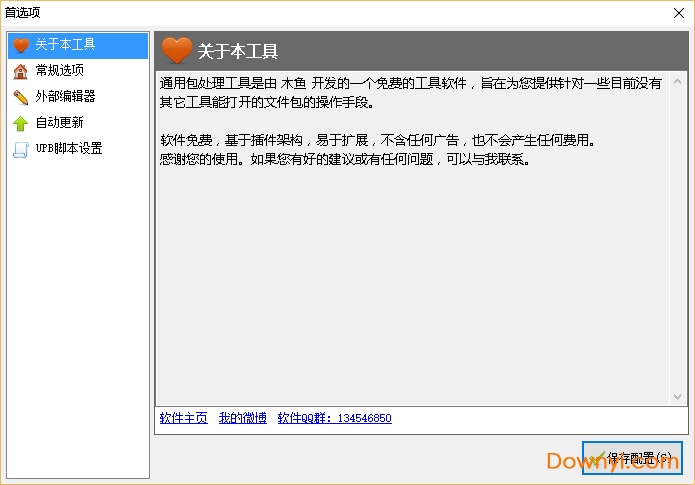The width and height of the screenshot is (695, 485).
Task: Click the pencil icon for 外部编辑器
Action: click(20, 97)
